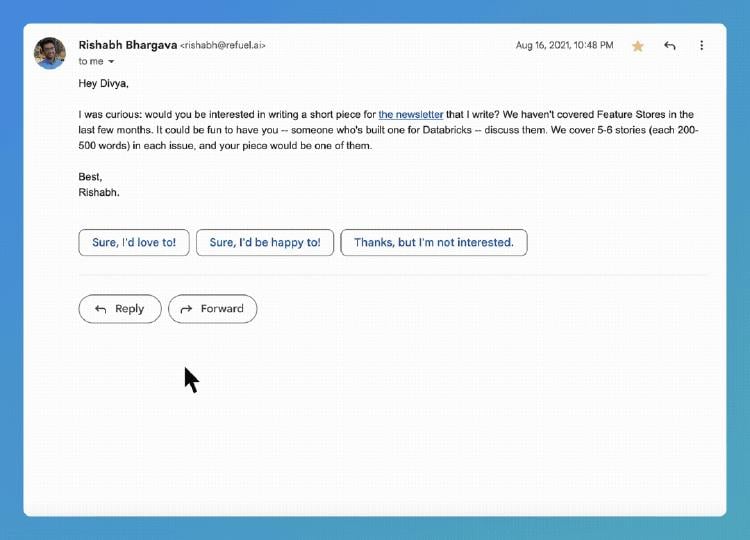Click the Aug 16, 2021 timestamp
750x540 pixels.
[x=564, y=46]
